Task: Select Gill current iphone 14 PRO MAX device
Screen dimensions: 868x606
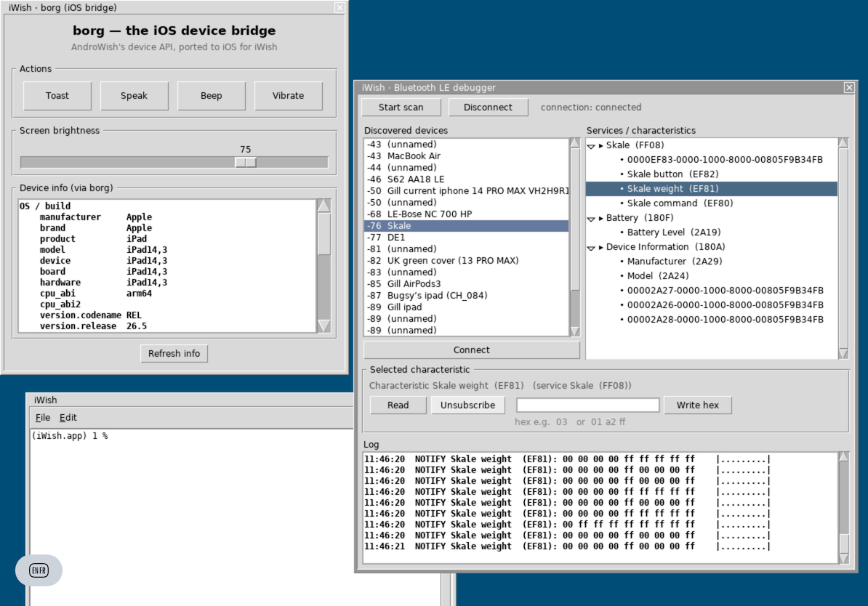Action: tap(466, 191)
